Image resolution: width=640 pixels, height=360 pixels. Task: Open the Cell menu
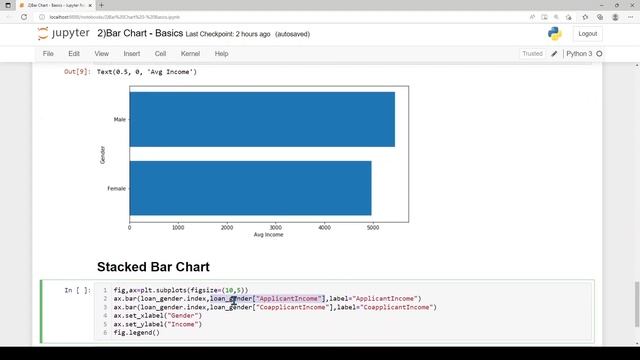pyautogui.click(x=160, y=54)
